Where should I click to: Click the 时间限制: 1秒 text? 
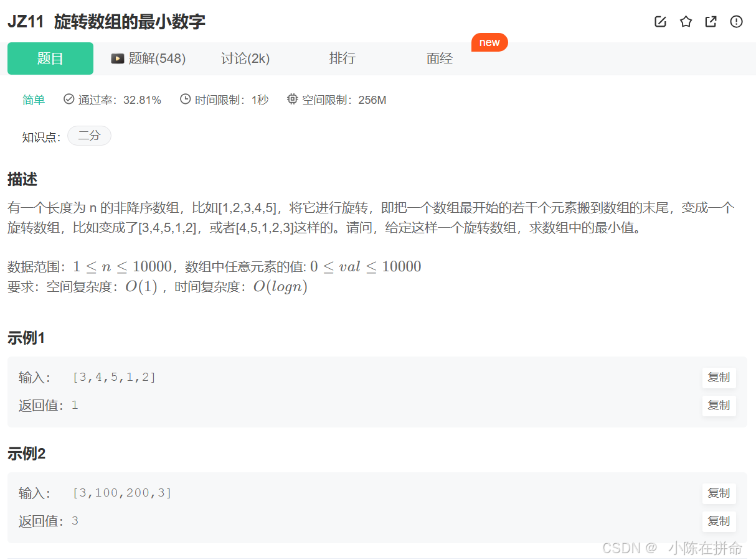pyautogui.click(x=232, y=100)
